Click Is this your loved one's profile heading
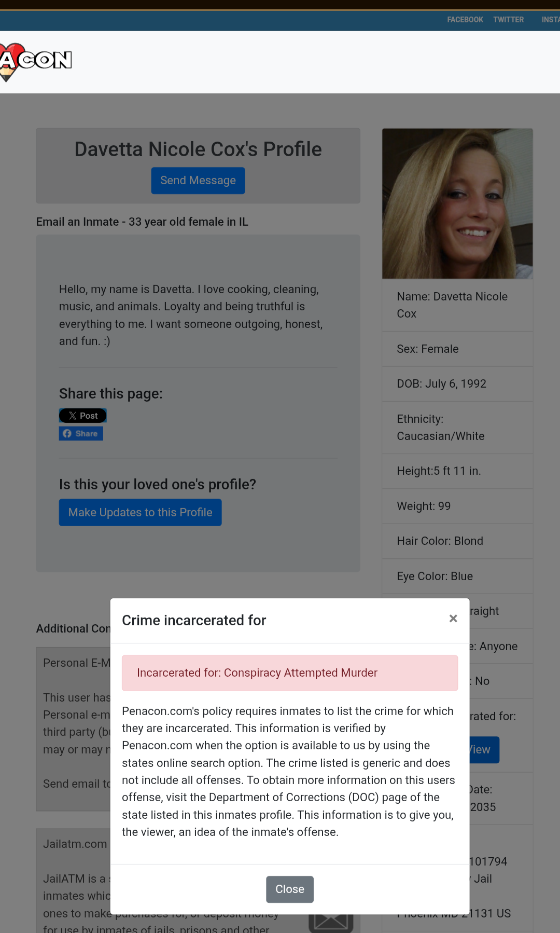 pyautogui.click(x=158, y=485)
